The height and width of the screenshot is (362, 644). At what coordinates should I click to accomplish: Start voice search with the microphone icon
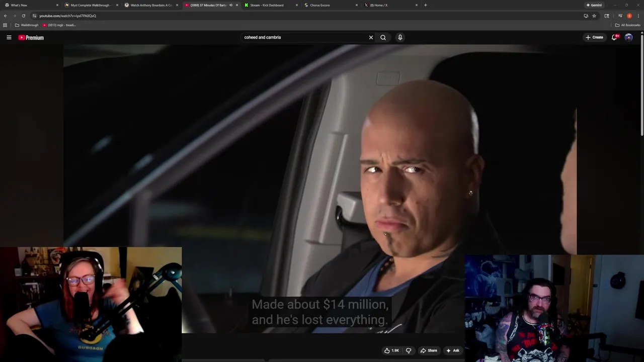[x=400, y=37]
